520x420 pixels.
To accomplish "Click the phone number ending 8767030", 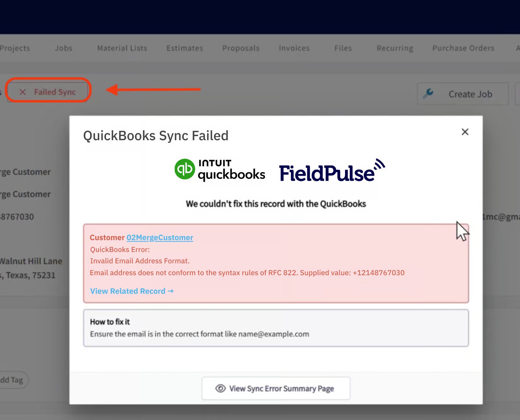I will [x=17, y=217].
